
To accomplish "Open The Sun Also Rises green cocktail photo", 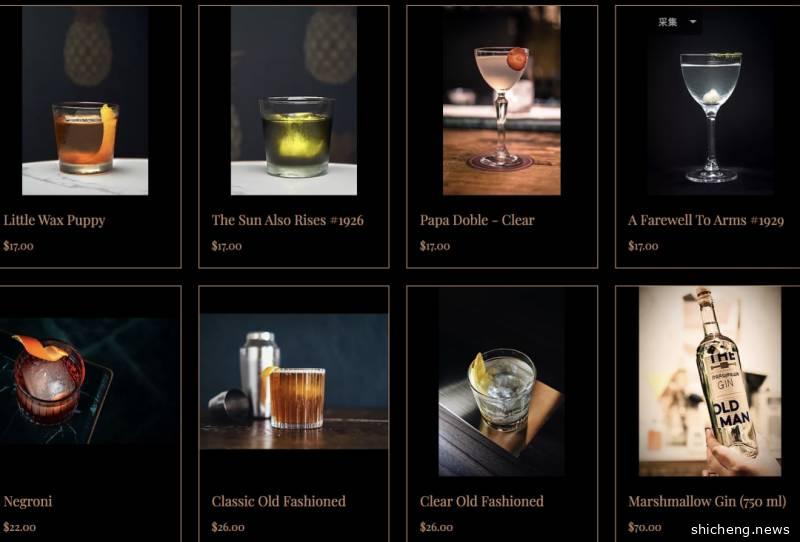I will point(294,101).
